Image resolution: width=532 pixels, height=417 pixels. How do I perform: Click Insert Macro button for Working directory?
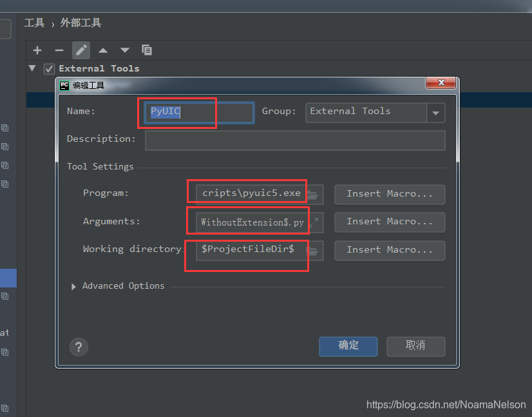[390, 250]
